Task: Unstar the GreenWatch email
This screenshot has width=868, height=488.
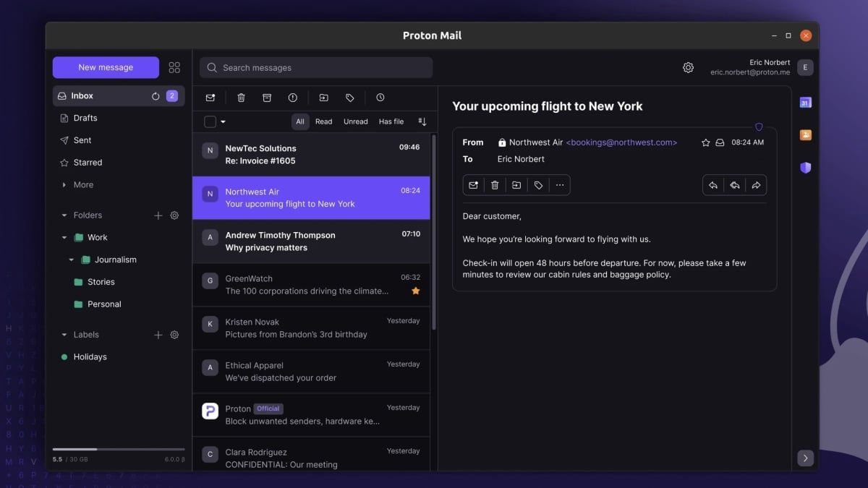Action: pos(416,291)
